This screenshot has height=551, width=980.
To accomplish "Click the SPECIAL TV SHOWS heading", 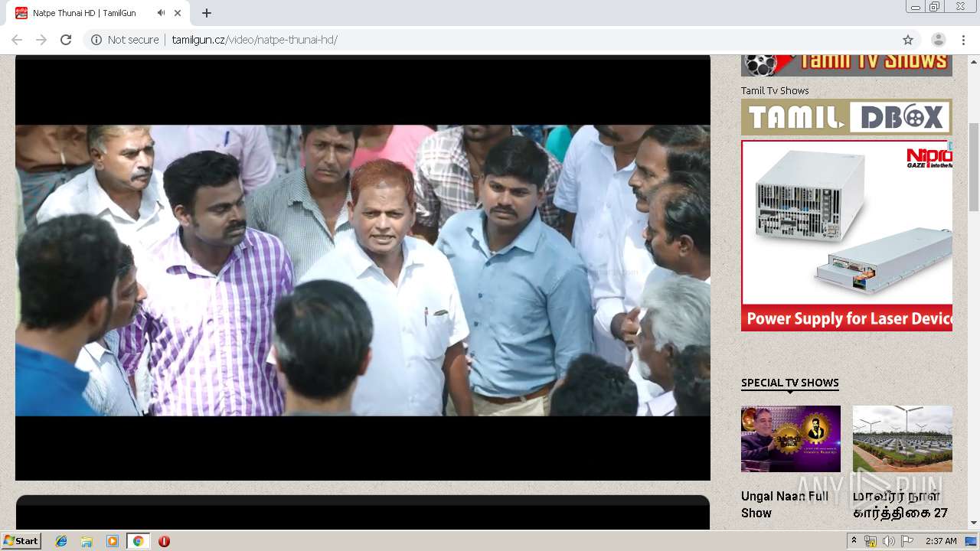I will click(790, 383).
